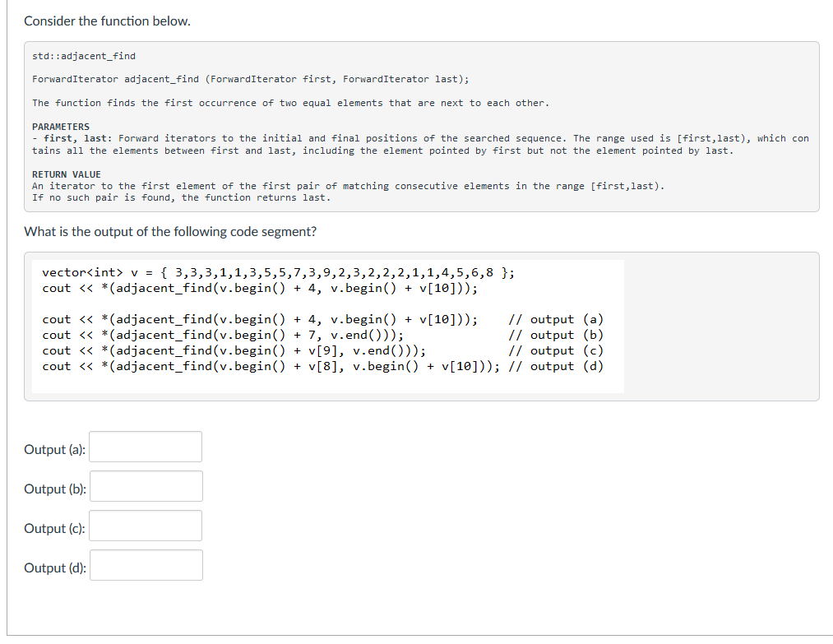Click the 'Output (d):' label
The width and height of the screenshot is (833, 644).
click(x=55, y=568)
